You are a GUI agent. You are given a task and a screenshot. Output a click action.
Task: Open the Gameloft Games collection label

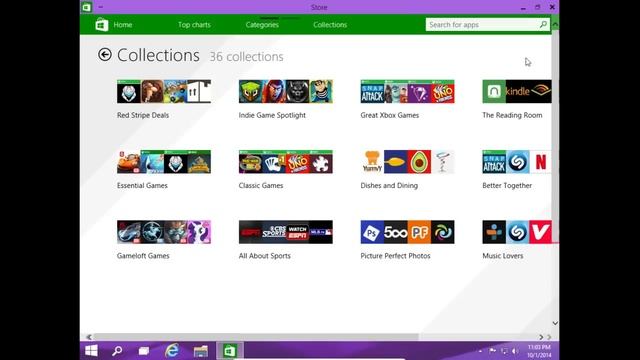point(143,256)
